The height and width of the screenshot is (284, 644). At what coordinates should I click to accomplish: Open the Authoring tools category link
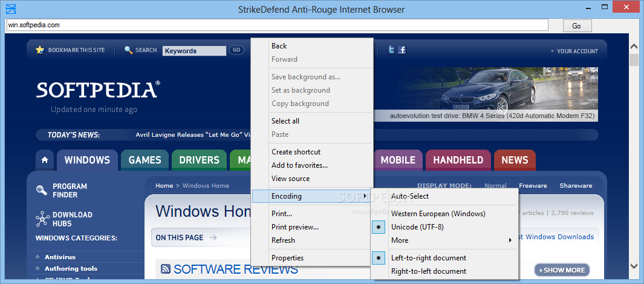(71, 269)
